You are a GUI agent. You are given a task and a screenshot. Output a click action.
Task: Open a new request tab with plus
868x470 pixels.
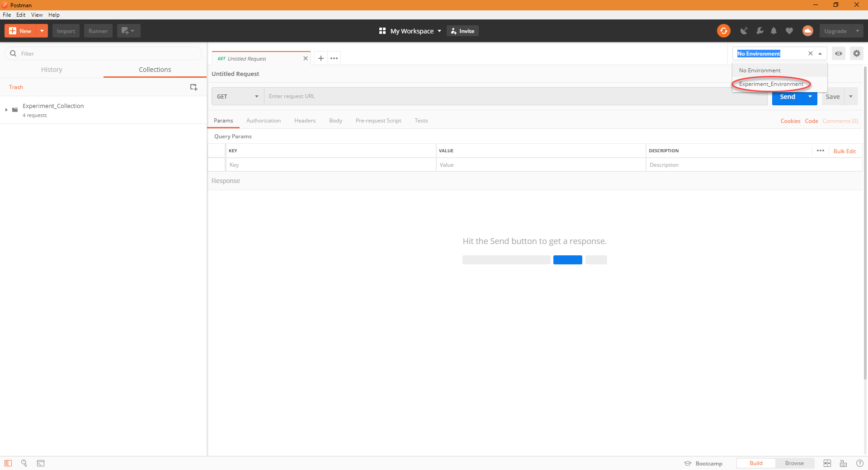coord(321,58)
